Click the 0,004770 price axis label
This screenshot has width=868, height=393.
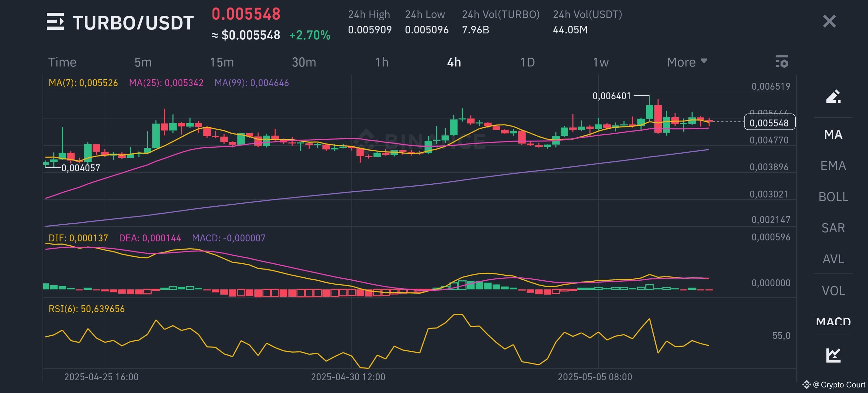(x=769, y=140)
